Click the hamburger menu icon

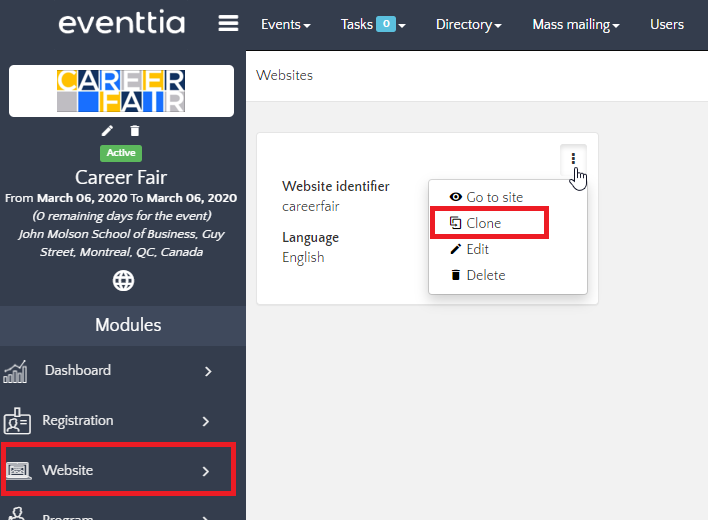228,24
